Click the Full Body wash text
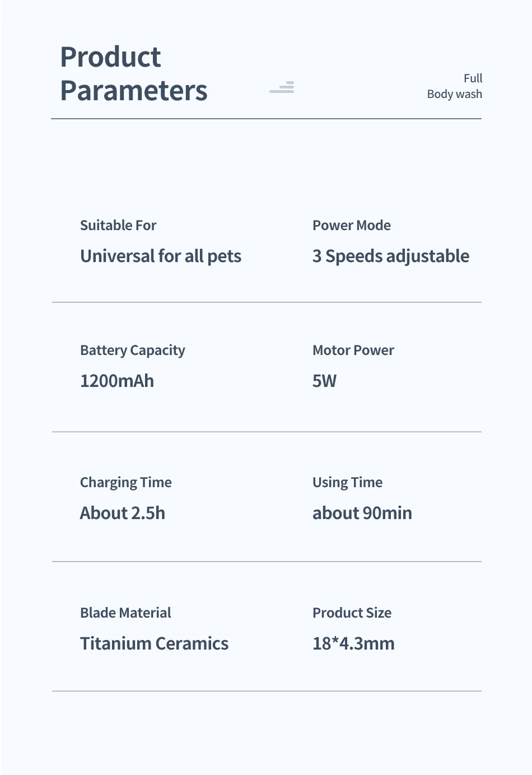The image size is (532, 775). (x=455, y=86)
